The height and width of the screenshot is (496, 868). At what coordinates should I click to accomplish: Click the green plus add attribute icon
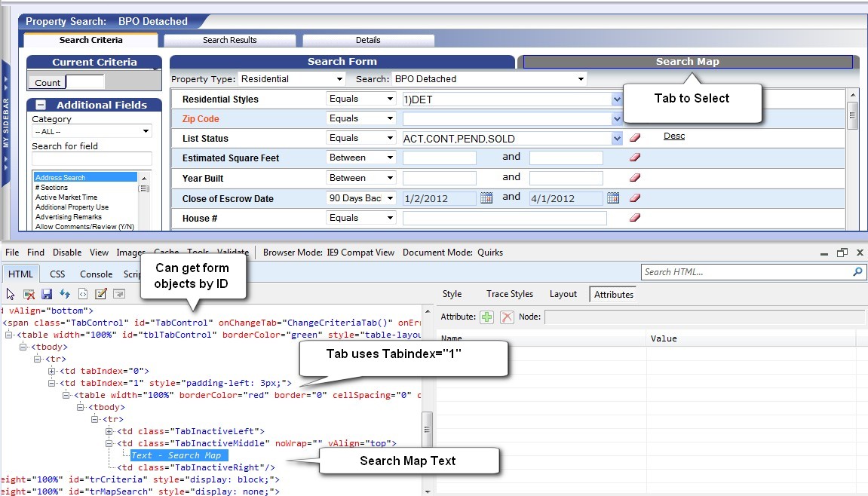click(486, 317)
